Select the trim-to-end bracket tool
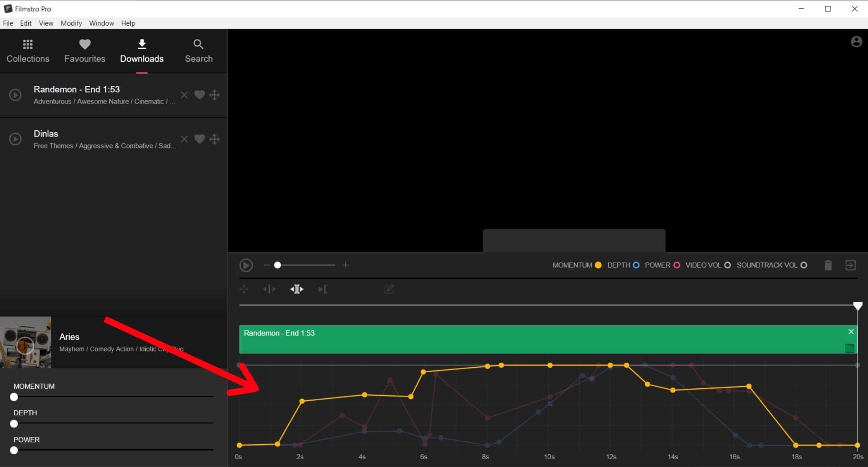This screenshot has width=868, height=467. [x=322, y=289]
